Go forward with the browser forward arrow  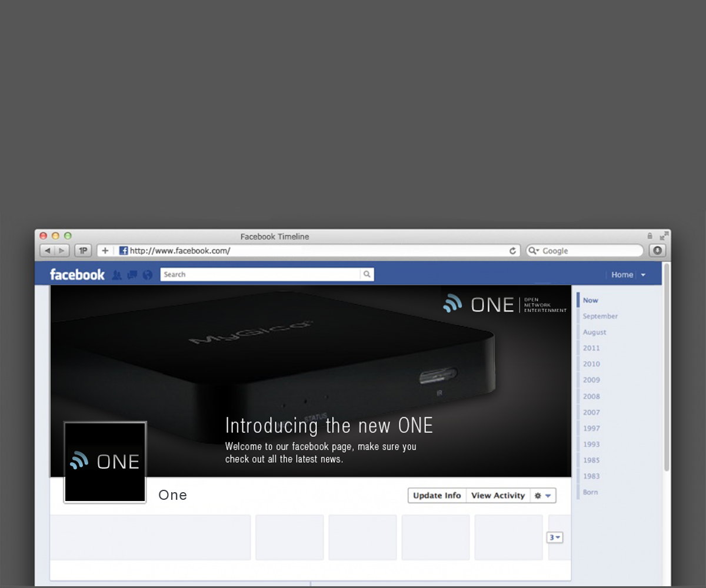pyautogui.click(x=62, y=250)
